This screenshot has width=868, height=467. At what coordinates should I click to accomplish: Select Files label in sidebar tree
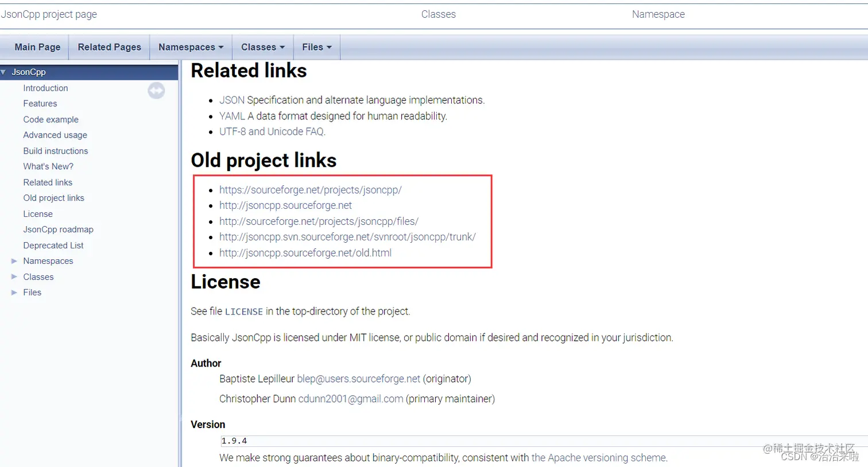[32, 293]
